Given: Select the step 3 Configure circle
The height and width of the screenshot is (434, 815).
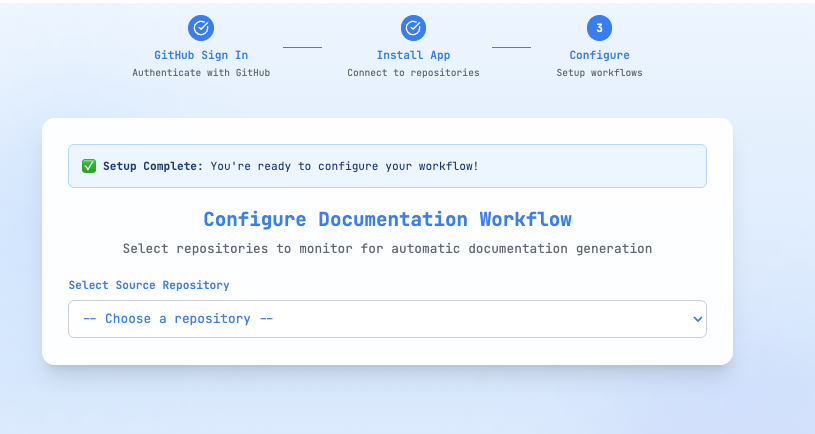Looking at the screenshot, I should tap(599, 28).
